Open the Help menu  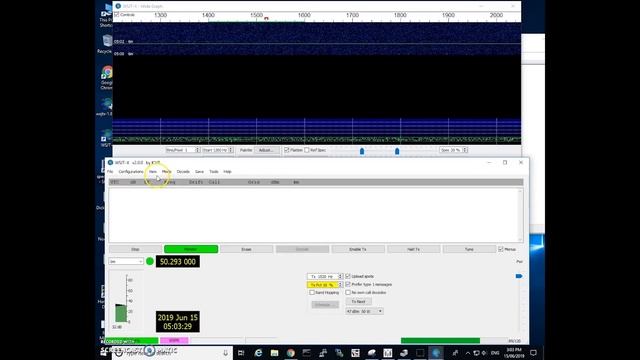(227, 172)
